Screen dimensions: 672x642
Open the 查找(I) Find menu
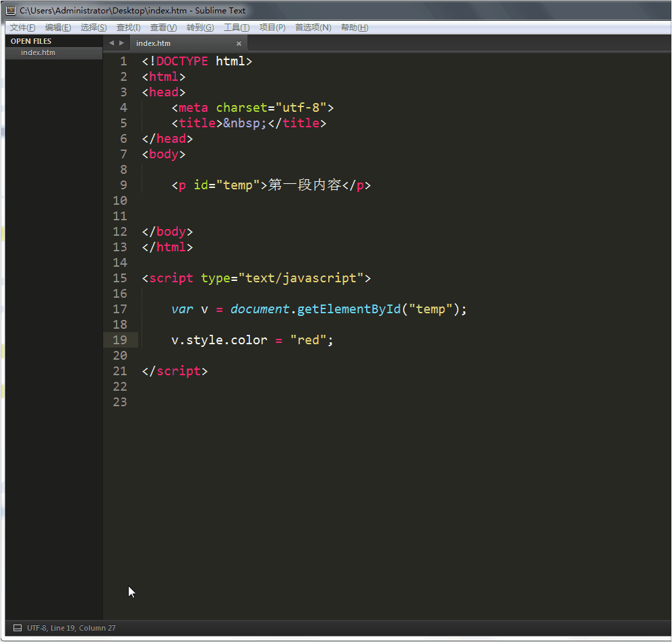tap(128, 28)
